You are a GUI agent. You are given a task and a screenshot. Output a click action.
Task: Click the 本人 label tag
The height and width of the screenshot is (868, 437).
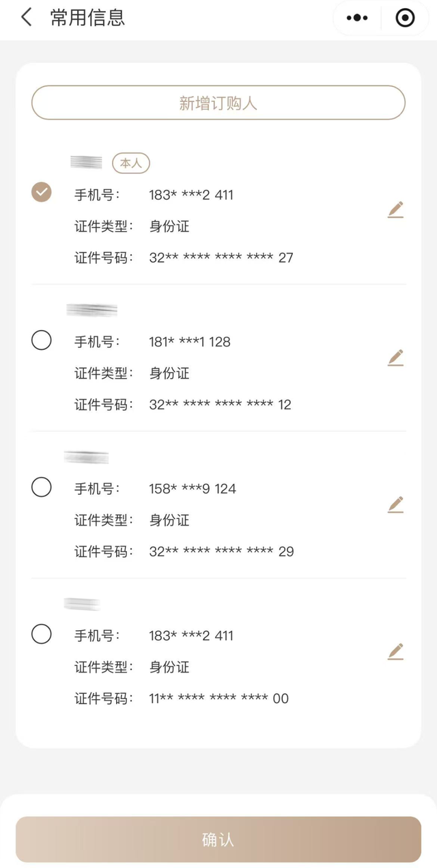[x=130, y=163]
